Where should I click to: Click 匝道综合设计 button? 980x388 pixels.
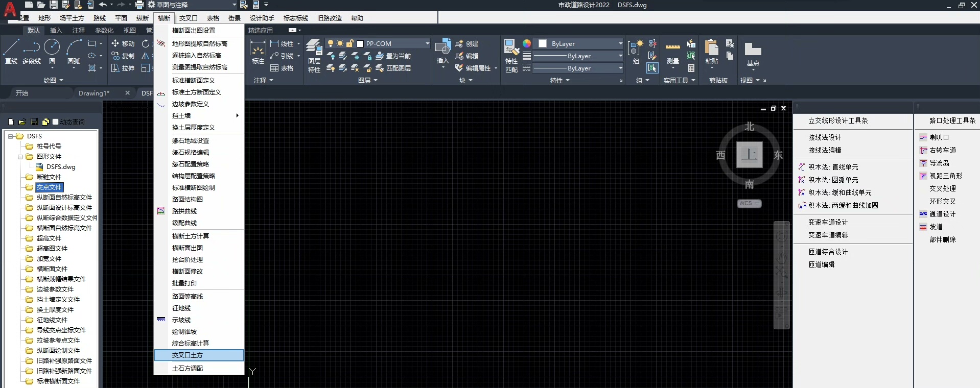(828, 252)
